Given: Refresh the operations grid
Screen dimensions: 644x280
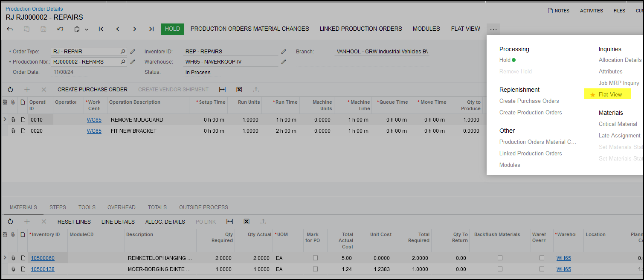Looking at the screenshot, I should (10, 90).
